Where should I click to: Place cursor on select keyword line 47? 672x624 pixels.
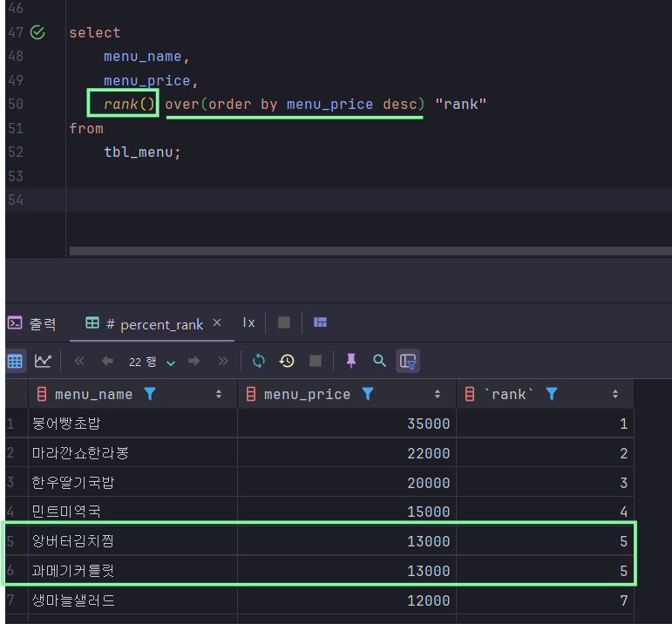coord(95,32)
